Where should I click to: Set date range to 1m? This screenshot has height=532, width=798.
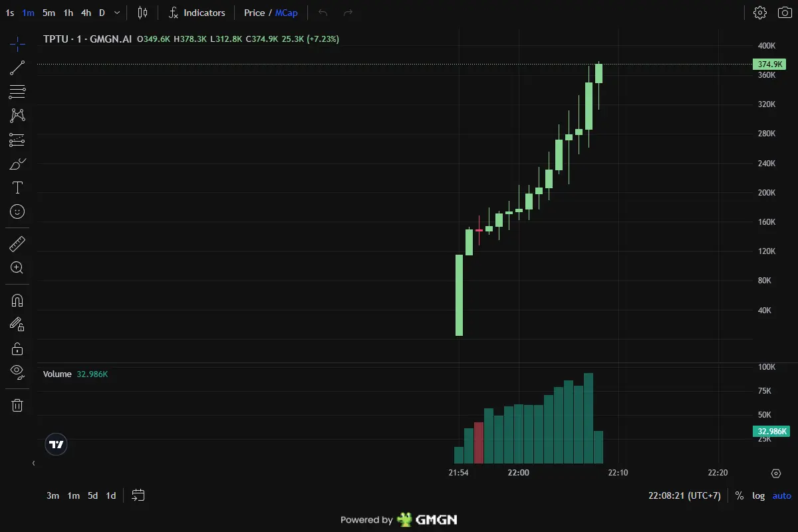[73, 495]
